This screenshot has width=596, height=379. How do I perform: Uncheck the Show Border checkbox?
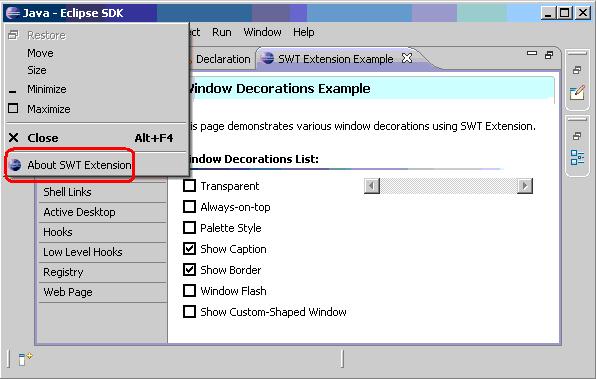coord(189,270)
